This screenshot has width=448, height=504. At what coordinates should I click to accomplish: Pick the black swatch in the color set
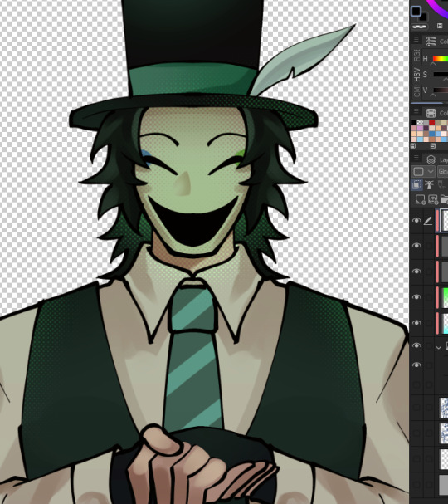414,122
